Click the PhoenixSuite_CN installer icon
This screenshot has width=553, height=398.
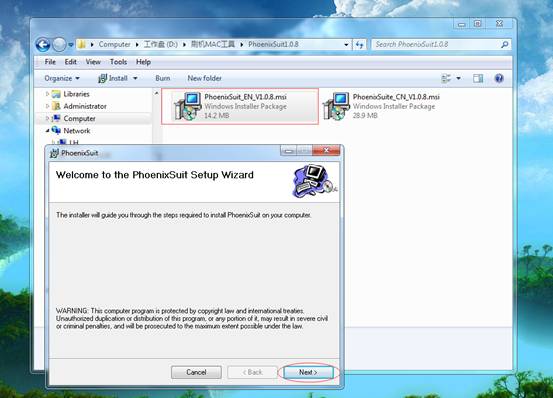336,106
